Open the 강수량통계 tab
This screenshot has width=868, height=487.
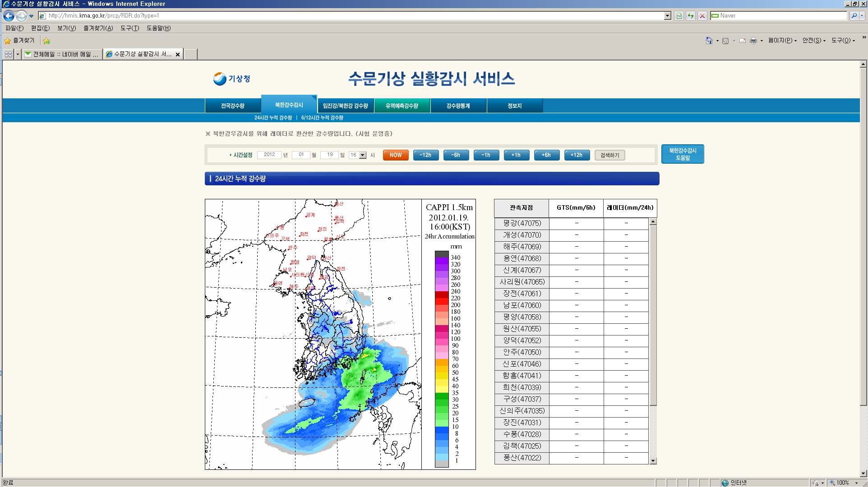(x=458, y=106)
